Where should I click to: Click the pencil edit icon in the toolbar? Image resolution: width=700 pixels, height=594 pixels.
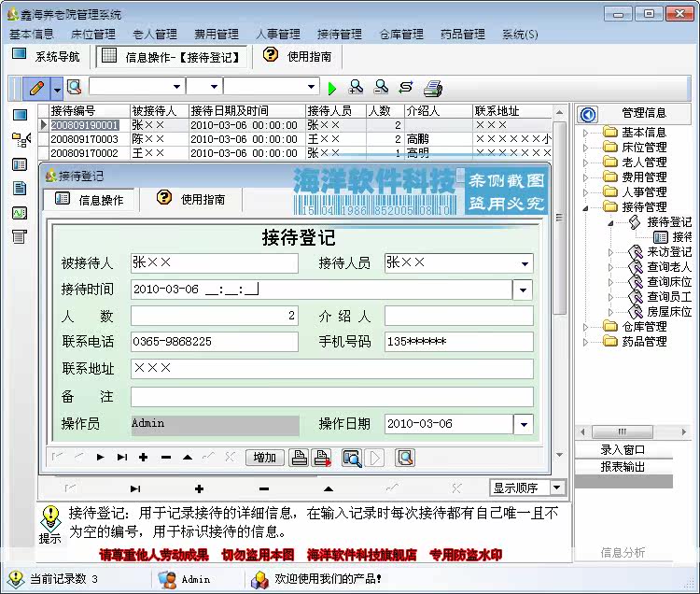[37, 88]
